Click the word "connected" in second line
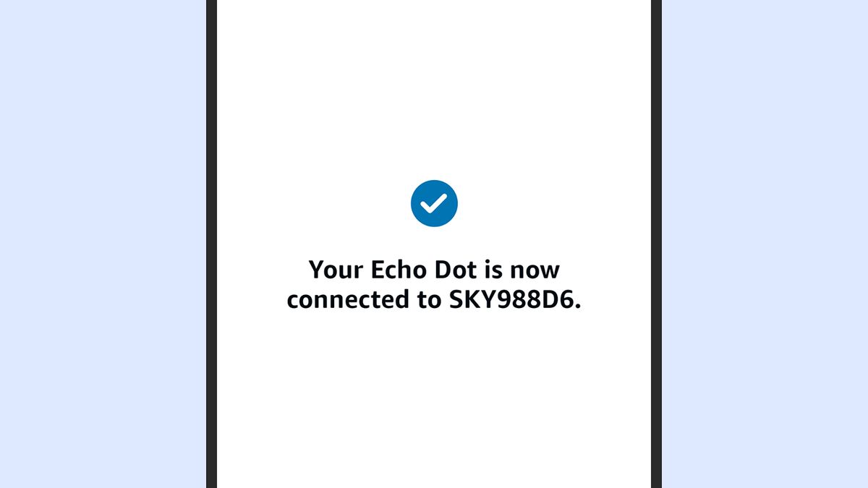This screenshot has height=488, width=868. [x=344, y=299]
